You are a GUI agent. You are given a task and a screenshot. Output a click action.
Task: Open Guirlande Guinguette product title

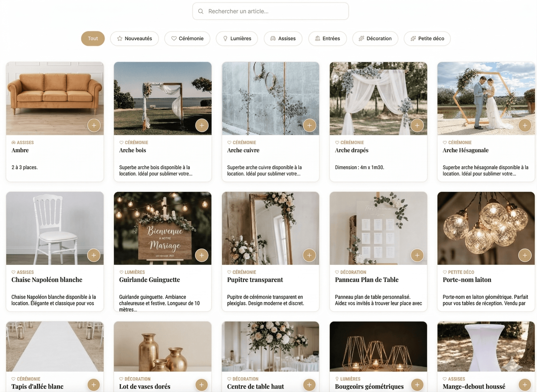pos(149,280)
